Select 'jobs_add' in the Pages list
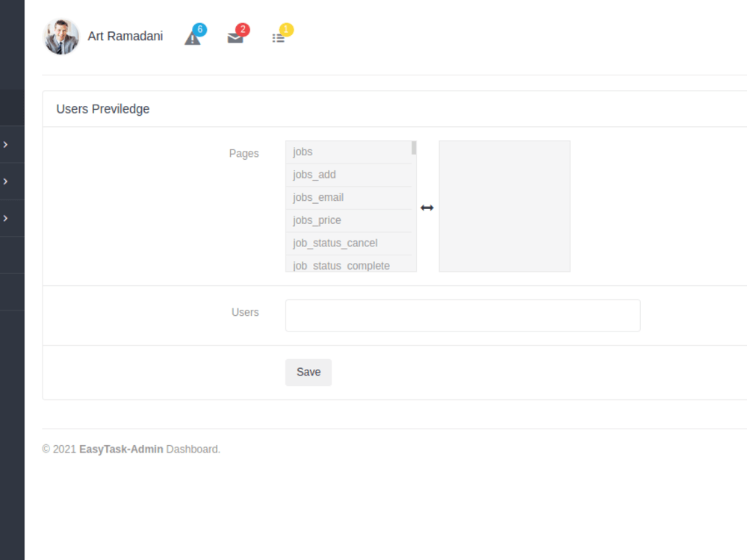The image size is (747, 560). coord(349,175)
